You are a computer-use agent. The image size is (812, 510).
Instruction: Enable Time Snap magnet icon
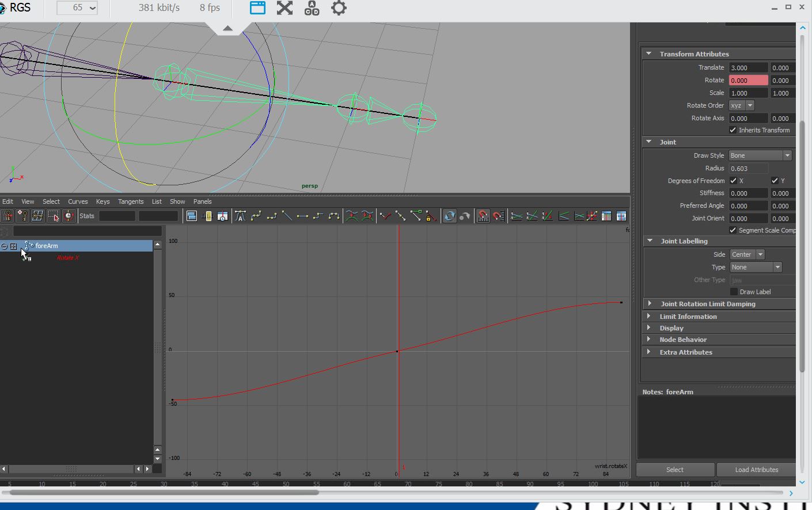pos(483,216)
